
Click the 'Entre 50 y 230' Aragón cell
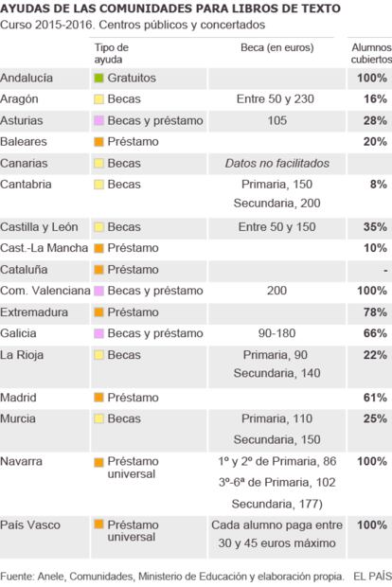tap(276, 98)
